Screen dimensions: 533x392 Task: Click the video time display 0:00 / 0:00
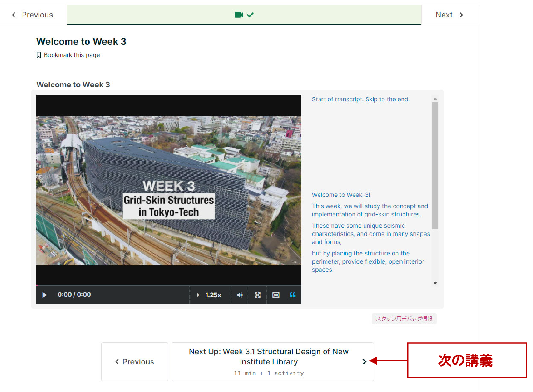click(x=74, y=295)
